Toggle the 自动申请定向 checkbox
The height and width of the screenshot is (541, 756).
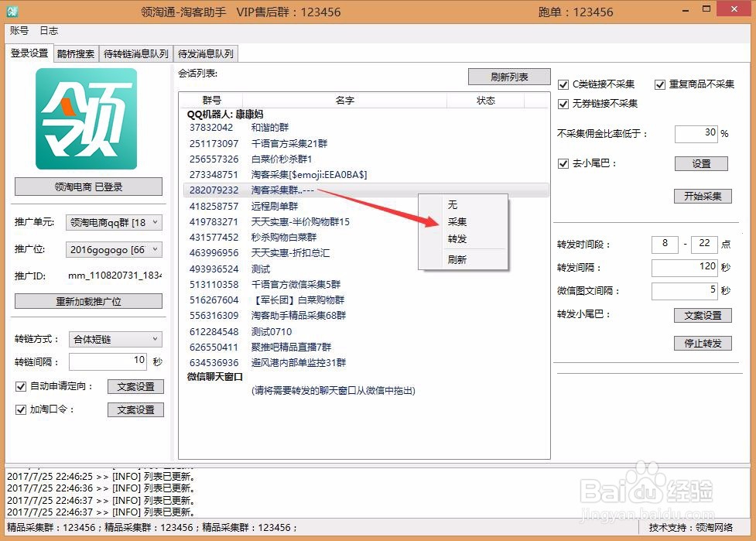21,386
